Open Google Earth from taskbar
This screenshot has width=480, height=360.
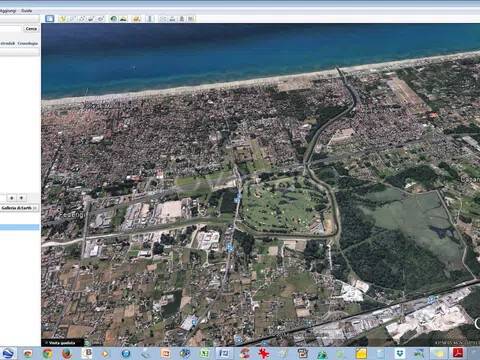(x=8, y=353)
